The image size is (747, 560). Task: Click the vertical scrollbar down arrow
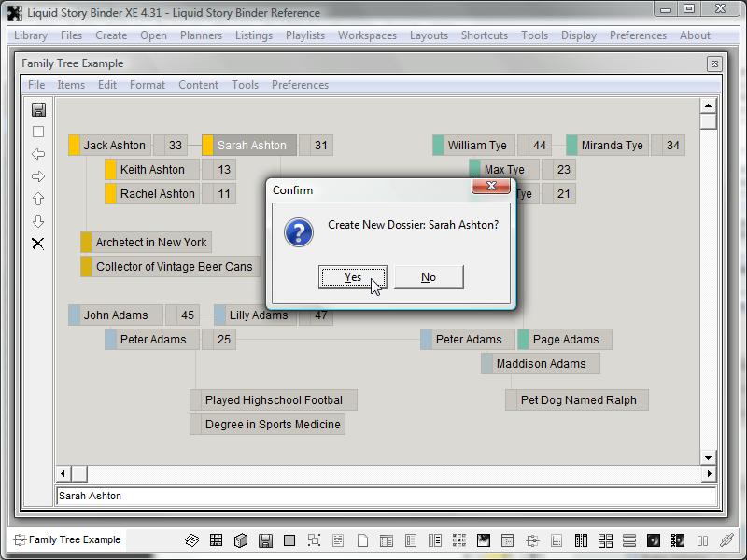point(708,457)
